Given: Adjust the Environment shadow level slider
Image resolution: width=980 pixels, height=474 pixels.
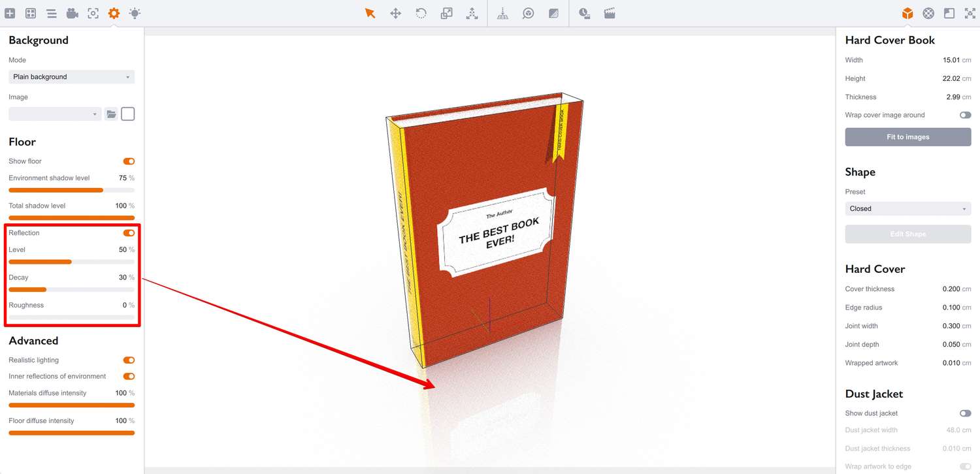Looking at the screenshot, I should click(x=72, y=190).
